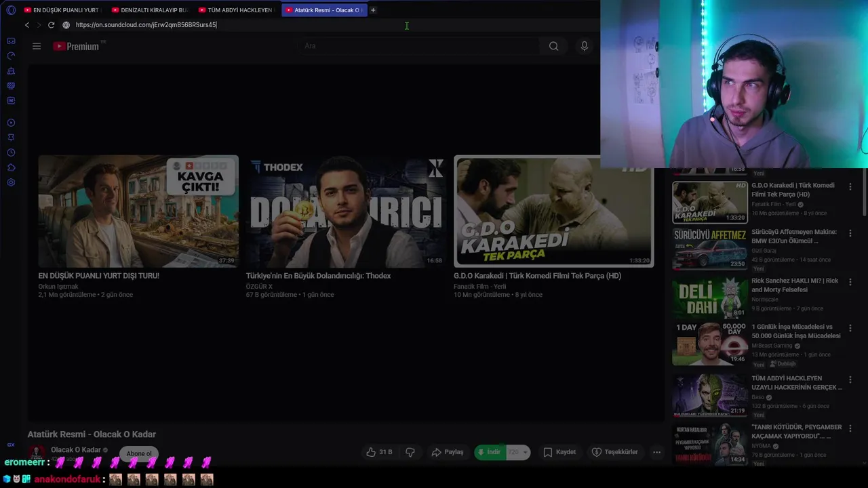Select the Atatürk Resmi - Olacak O tab
868x488 pixels.
(324, 10)
